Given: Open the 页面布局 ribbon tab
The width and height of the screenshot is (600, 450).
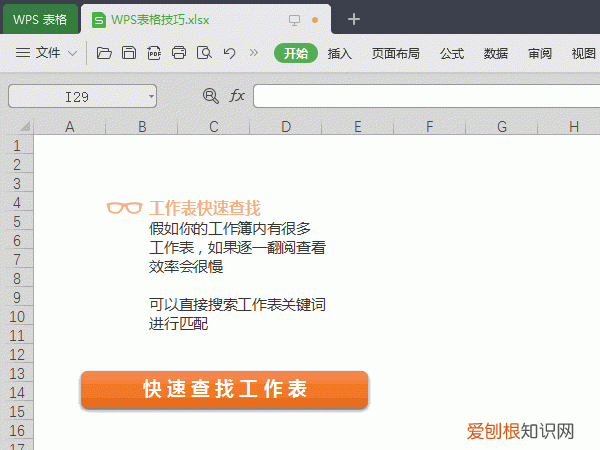Looking at the screenshot, I should (x=396, y=53).
